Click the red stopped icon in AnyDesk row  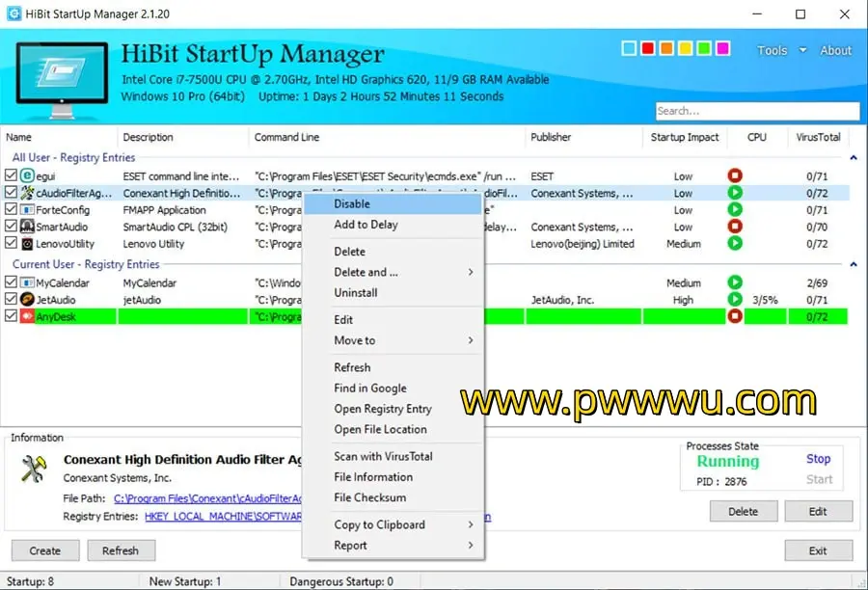coord(735,317)
